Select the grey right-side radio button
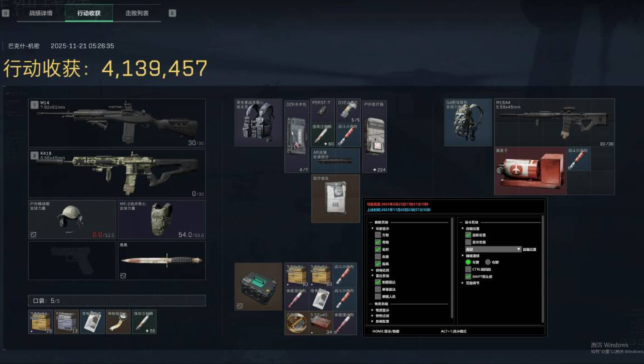 pos(488,262)
